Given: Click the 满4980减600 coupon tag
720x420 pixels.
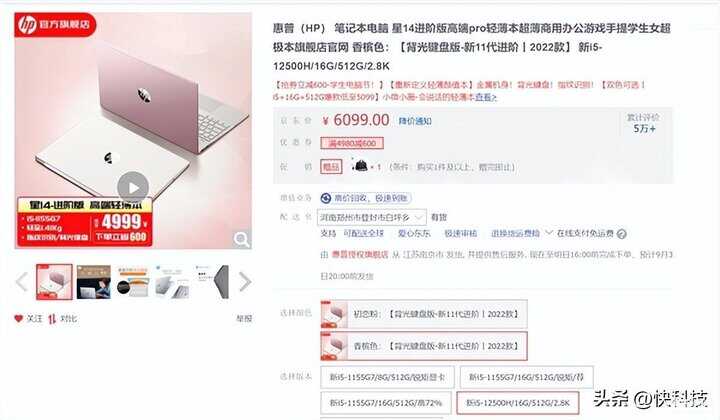Looking at the screenshot, I should 352,143.
